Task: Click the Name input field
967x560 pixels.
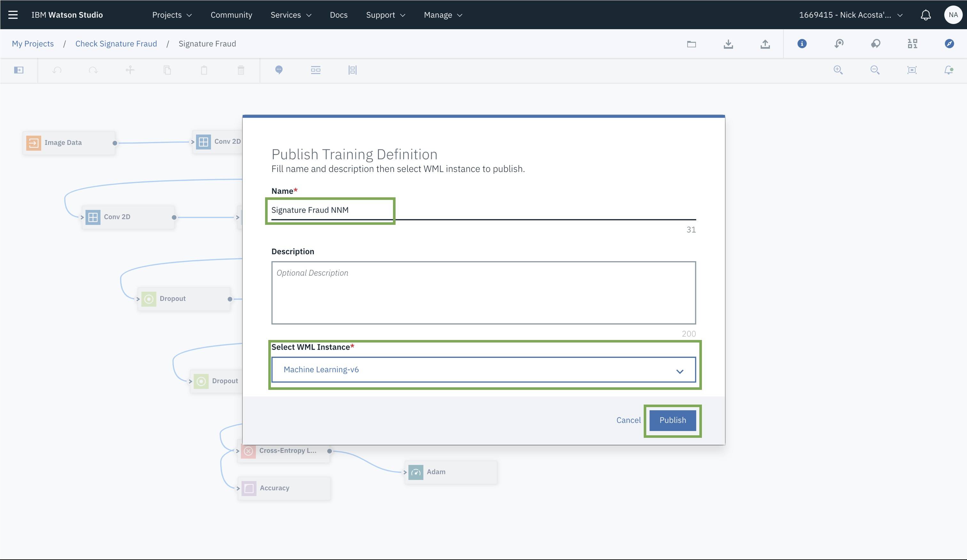Action: click(483, 210)
